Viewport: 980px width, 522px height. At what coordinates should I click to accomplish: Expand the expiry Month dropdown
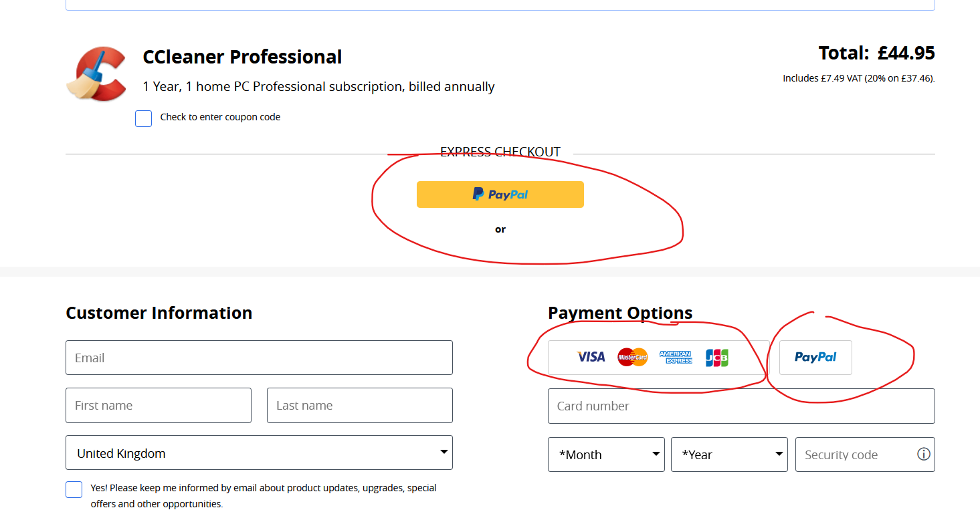606,454
